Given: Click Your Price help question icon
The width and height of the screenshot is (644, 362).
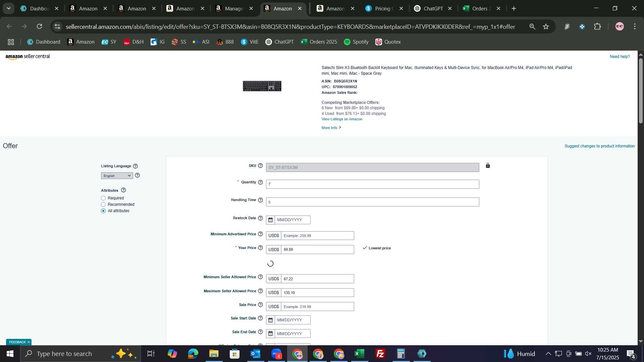Looking at the screenshot, I should 260,248.
